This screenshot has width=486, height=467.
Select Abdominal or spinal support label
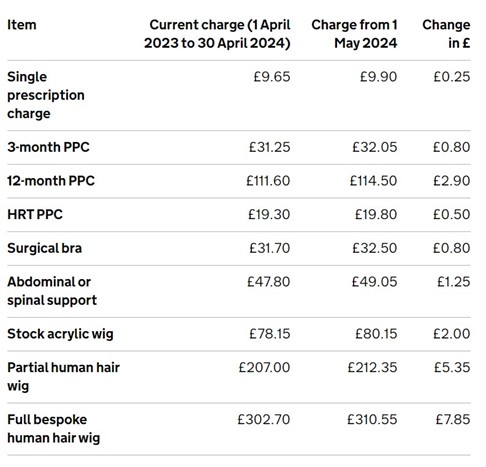point(52,291)
